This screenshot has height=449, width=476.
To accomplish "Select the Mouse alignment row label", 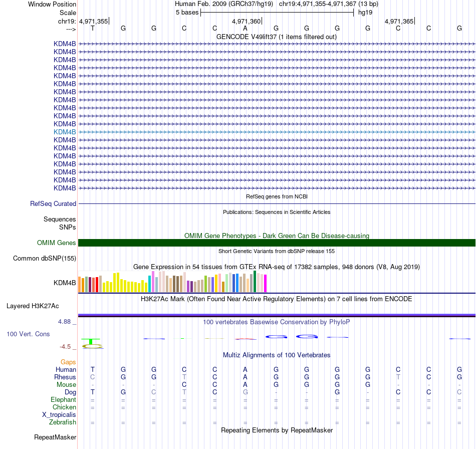I will click(66, 385).
